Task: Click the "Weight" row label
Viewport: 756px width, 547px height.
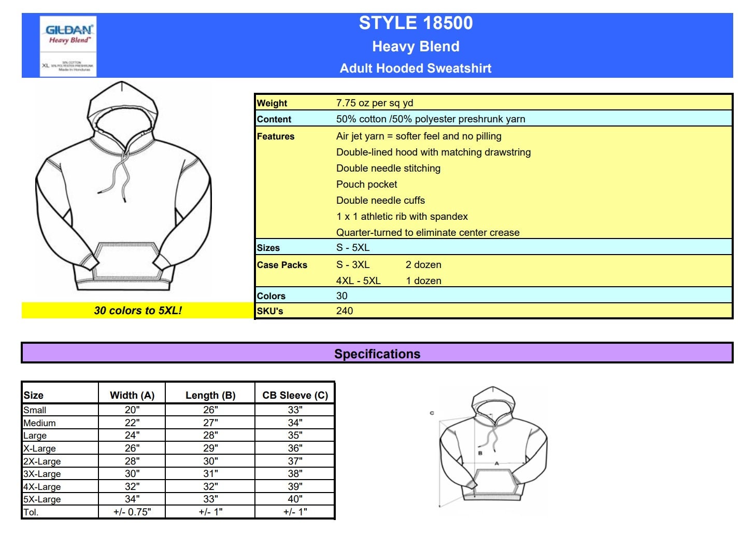Action: (272, 103)
